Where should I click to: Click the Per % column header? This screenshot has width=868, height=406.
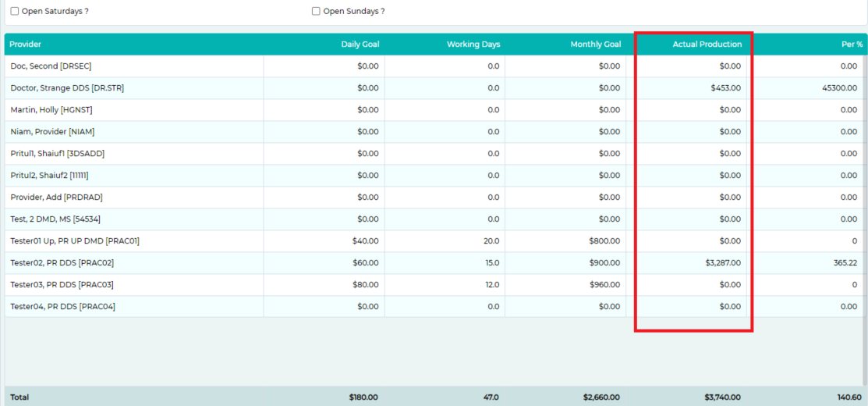click(x=852, y=45)
